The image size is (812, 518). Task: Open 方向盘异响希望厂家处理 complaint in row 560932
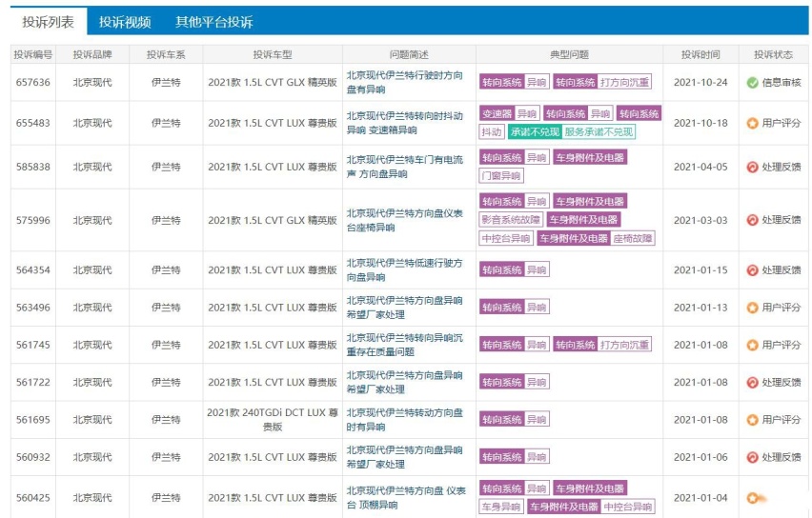[x=404, y=457]
